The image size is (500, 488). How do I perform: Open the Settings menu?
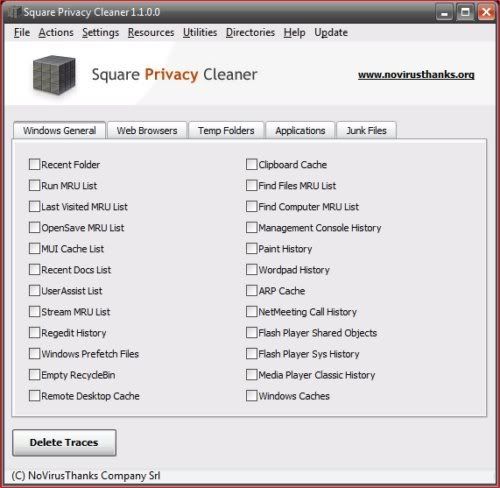101,33
